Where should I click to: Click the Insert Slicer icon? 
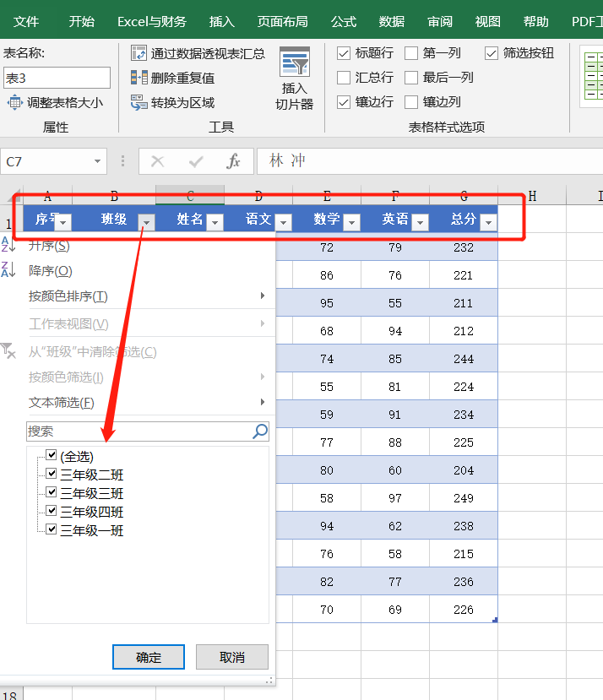(294, 64)
